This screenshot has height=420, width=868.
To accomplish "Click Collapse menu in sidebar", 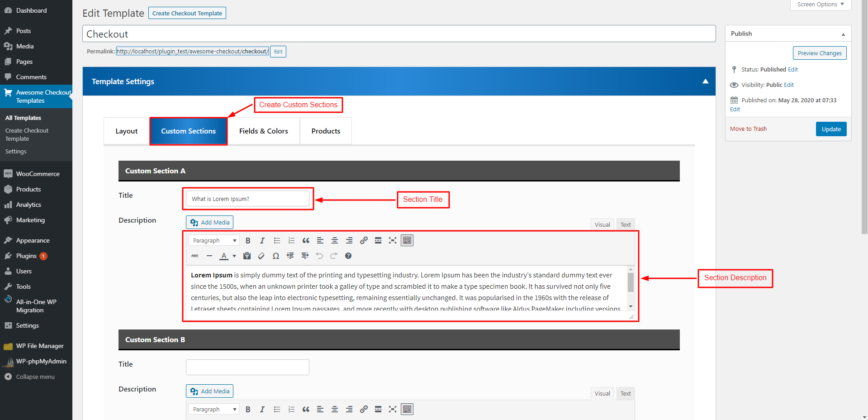I will click(36, 377).
